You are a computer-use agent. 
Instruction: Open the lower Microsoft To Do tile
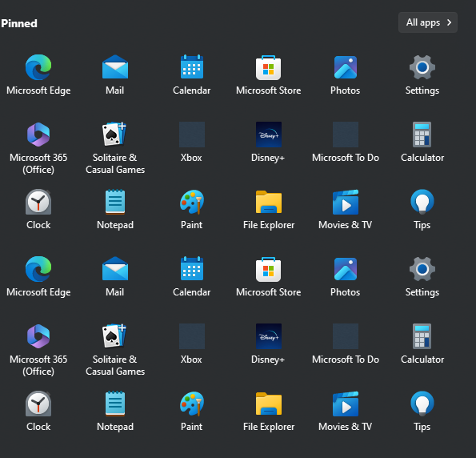346,336
